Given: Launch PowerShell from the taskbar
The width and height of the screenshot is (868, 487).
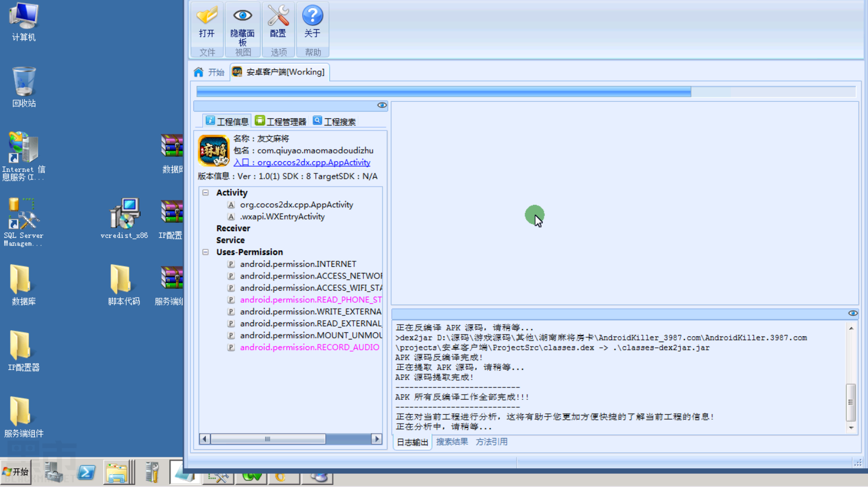Looking at the screenshot, I should (86, 472).
